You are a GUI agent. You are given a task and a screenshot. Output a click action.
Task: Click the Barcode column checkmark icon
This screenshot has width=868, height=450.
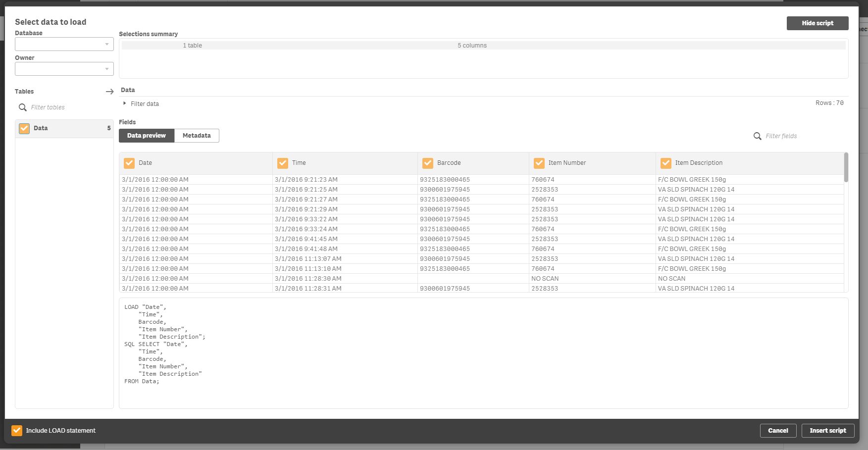click(x=428, y=163)
